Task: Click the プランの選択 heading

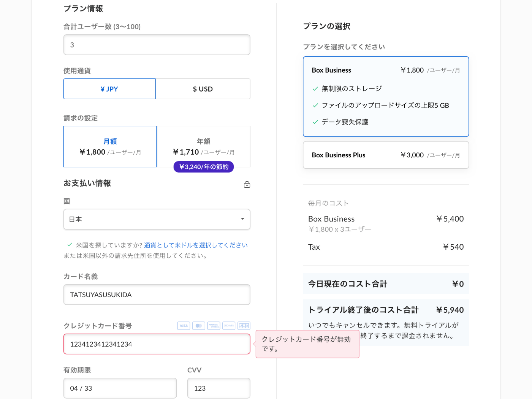Action: pyautogui.click(x=326, y=26)
